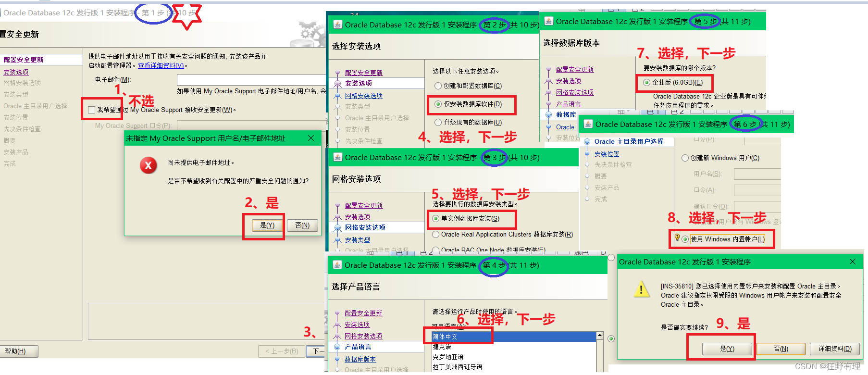
Task: Open 配置安全更新 link in step 3 sidebar
Action: [x=364, y=206]
